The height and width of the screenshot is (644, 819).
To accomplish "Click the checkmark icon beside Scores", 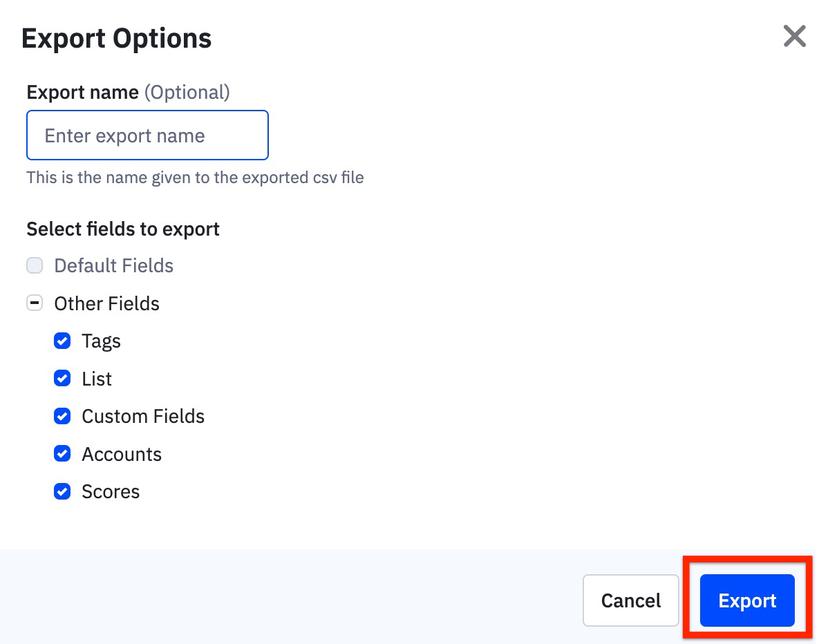I will coord(62,491).
